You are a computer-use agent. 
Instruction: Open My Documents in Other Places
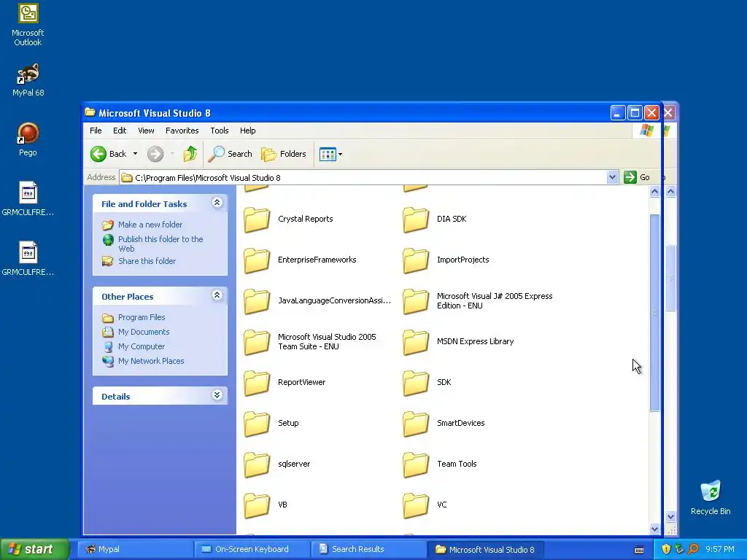(x=144, y=332)
